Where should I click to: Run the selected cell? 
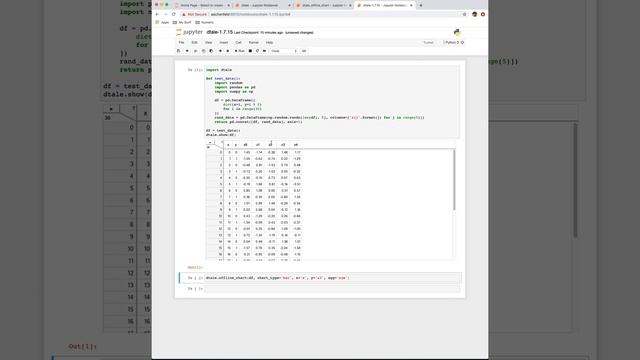pyautogui.click(x=240, y=51)
